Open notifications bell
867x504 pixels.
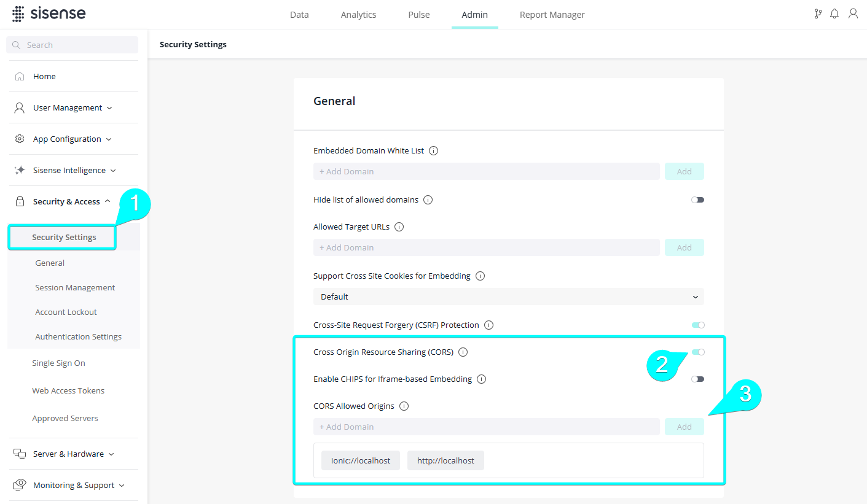pos(834,14)
